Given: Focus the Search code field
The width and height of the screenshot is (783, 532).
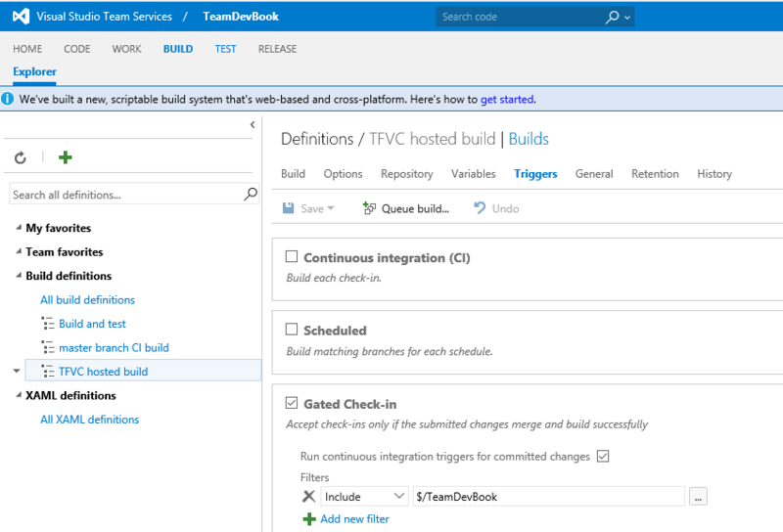Looking at the screenshot, I should coord(520,17).
